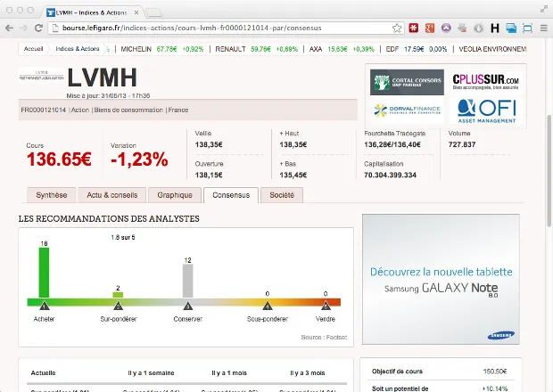
Task: Click the purple circular extension icon
Action: (446, 28)
